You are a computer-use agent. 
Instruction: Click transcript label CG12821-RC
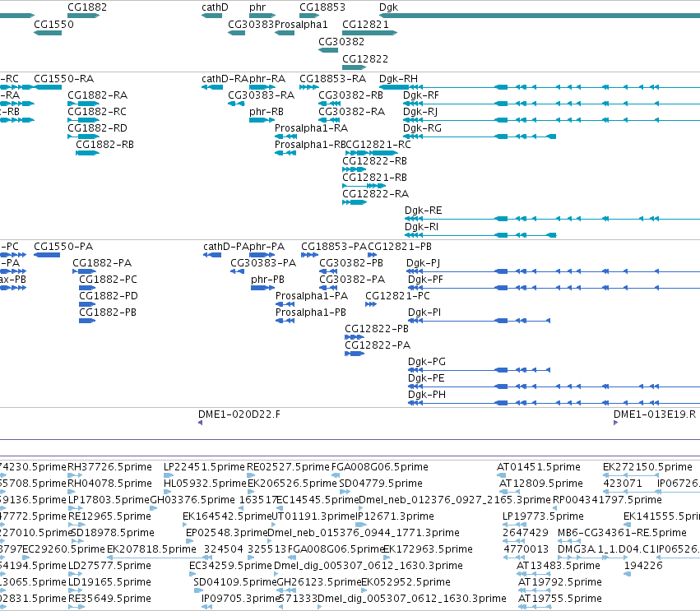tap(378, 145)
